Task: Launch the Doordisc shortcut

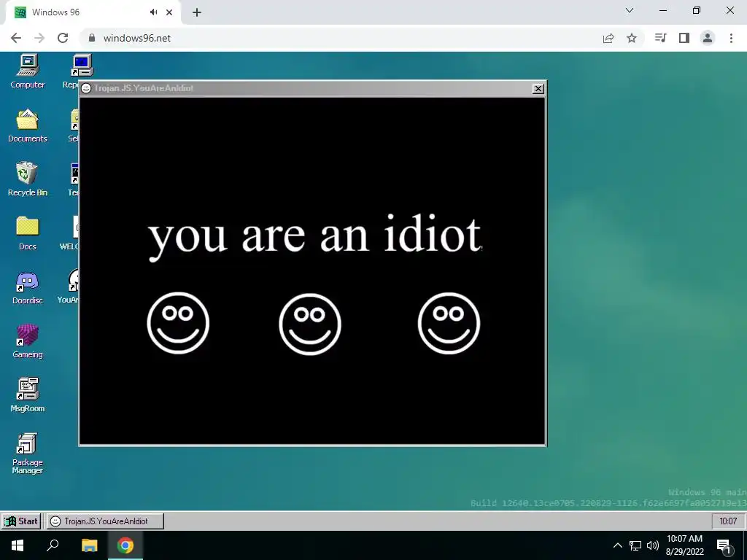Action: click(28, 287)
